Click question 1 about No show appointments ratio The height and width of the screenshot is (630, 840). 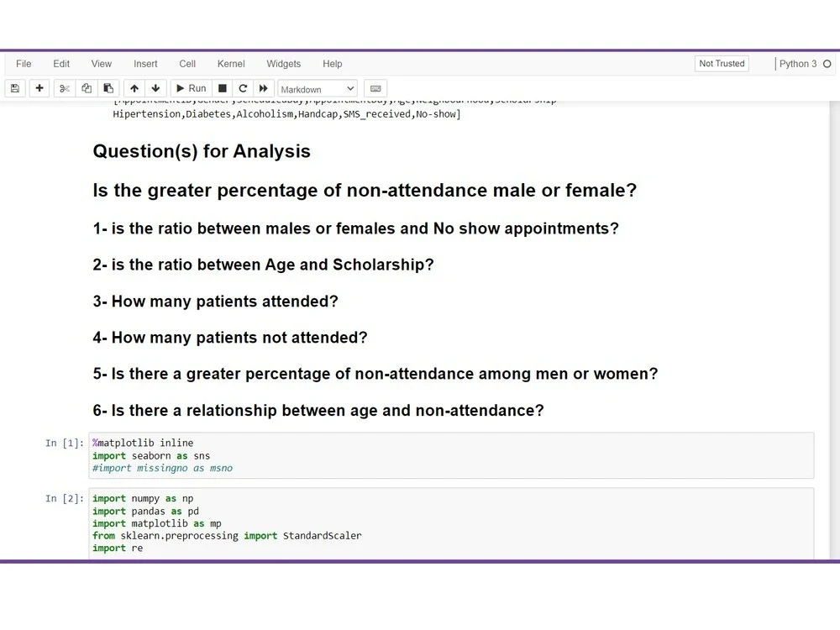point(355,228)
